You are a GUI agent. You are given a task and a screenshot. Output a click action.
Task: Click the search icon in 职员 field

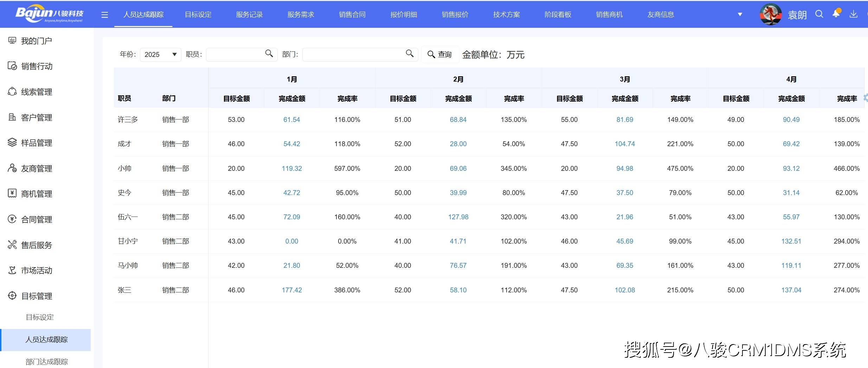[269, 53]
